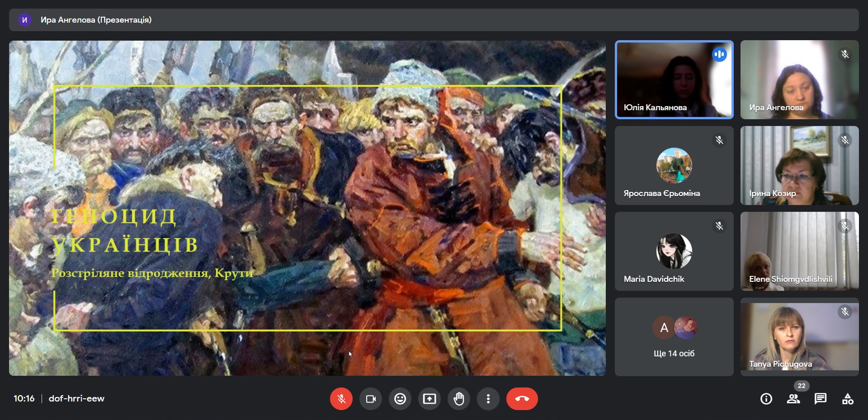Leave the call with the red hang-up button

522,399
